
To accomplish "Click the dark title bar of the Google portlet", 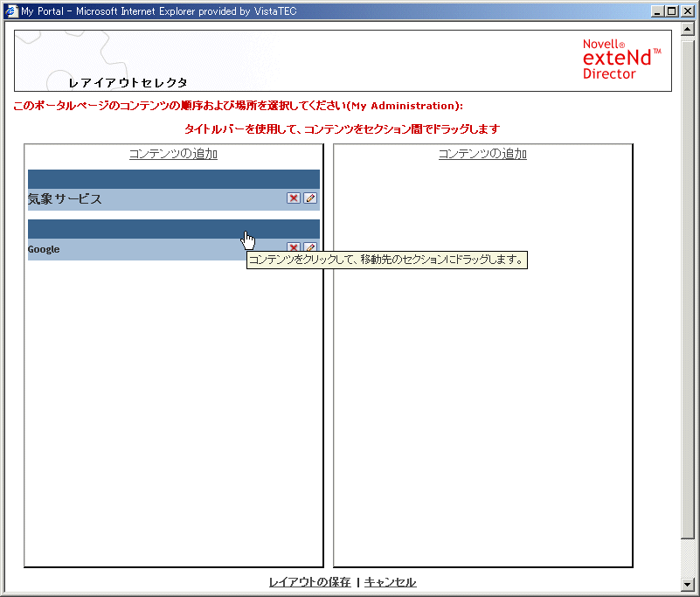I will point(174,229).
